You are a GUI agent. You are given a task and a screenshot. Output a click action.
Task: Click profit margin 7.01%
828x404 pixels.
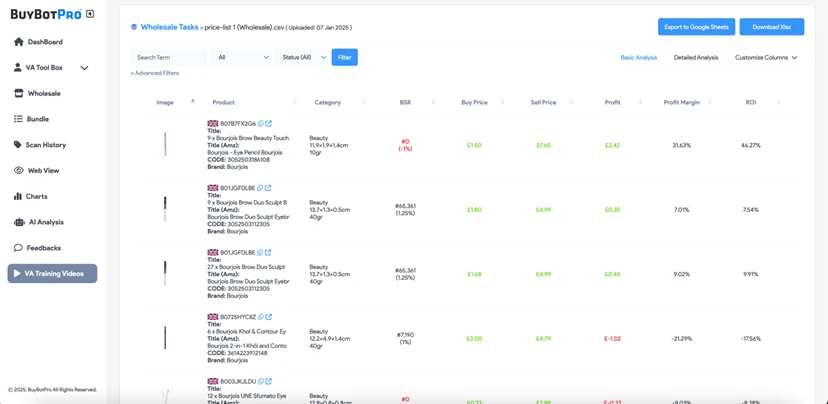tap(681, 210)
